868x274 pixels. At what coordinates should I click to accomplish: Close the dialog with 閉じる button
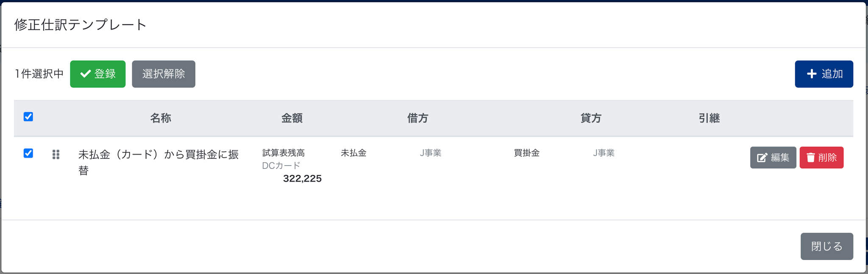click(827, 246)
